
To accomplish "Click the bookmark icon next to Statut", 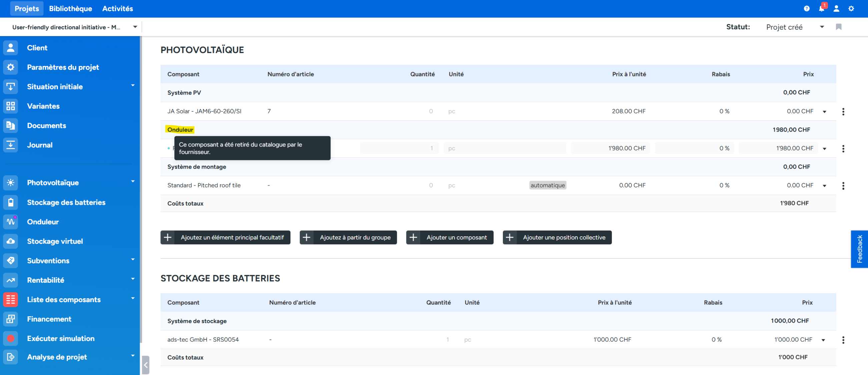I will coord(838,27).
